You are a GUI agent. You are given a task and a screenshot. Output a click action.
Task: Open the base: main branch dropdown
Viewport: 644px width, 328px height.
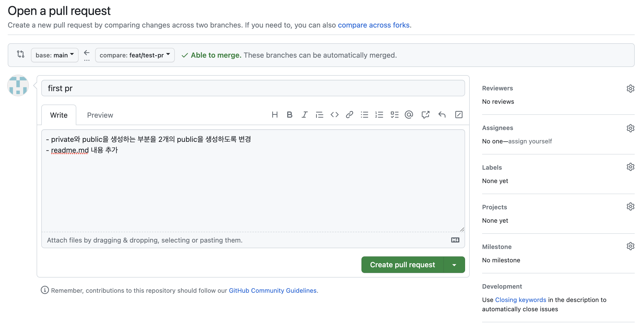tap(55, 55)
